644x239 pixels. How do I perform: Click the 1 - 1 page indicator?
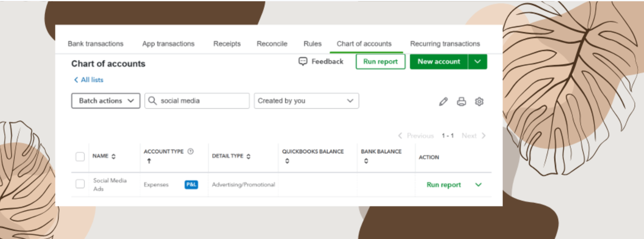448,136
